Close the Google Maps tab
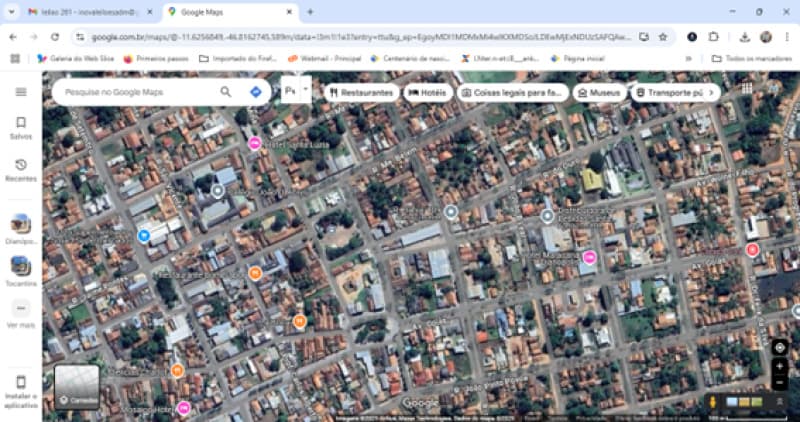The width and height of the screenshot is (800, 422). (x=289, y=12)
